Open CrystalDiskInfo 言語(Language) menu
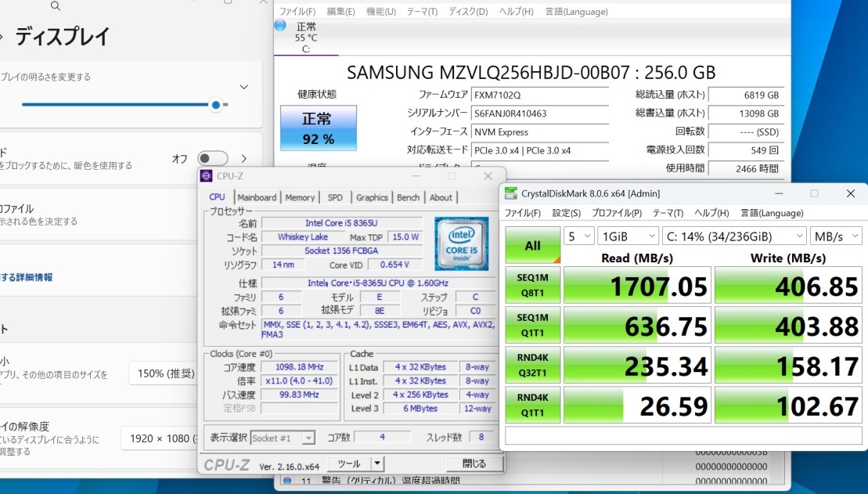The width and height of the screenshot is (868, 494). click(576, 12)
